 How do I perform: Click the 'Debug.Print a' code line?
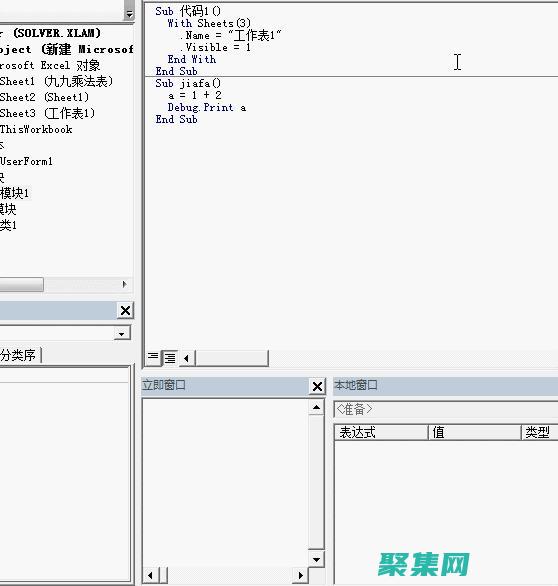tap(207, 108)
